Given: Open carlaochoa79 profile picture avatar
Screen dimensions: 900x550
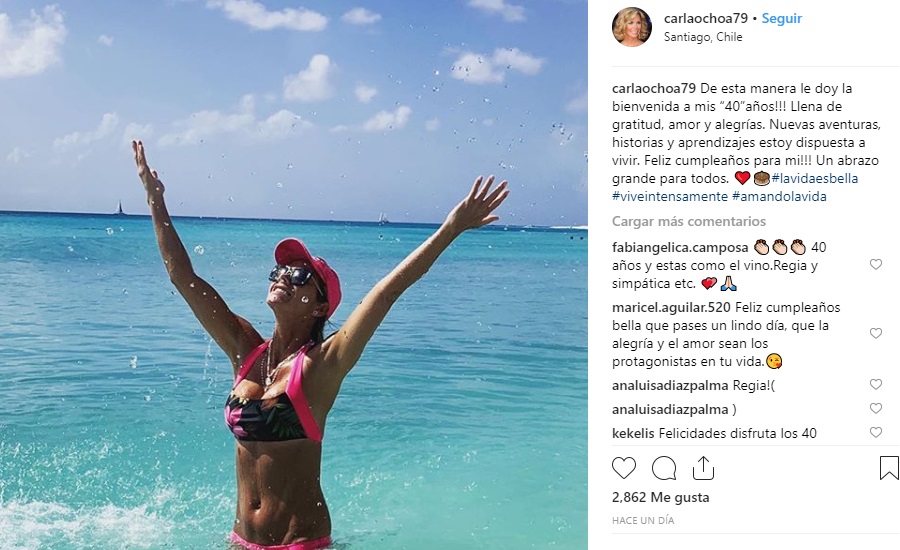Looking at the screenshot, I should (632, 26).
